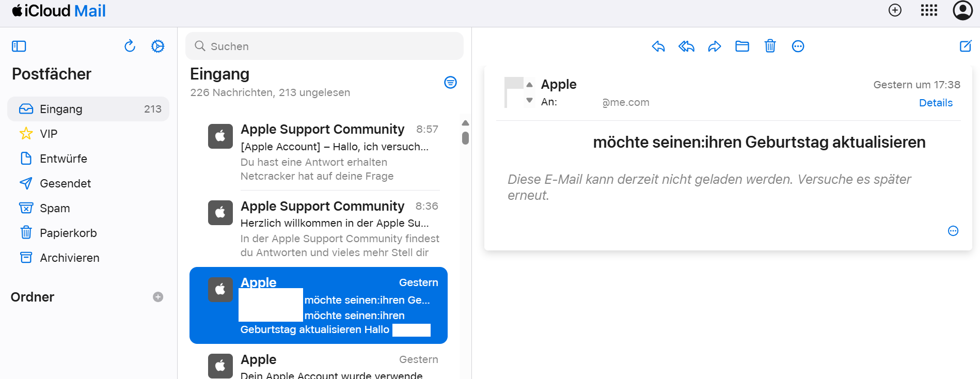The height and width of the screenshot is (379, 980).
Task: Open the Archivieren mailbox
Action: (88, 258)
